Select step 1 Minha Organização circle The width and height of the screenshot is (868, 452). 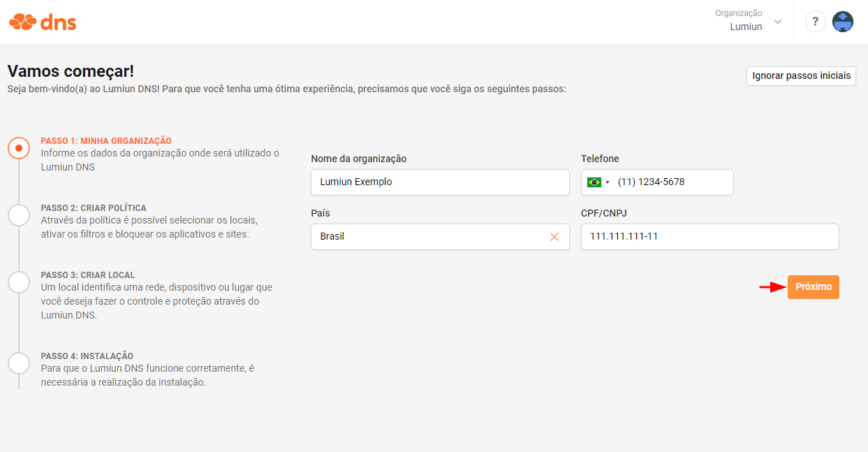19,148
